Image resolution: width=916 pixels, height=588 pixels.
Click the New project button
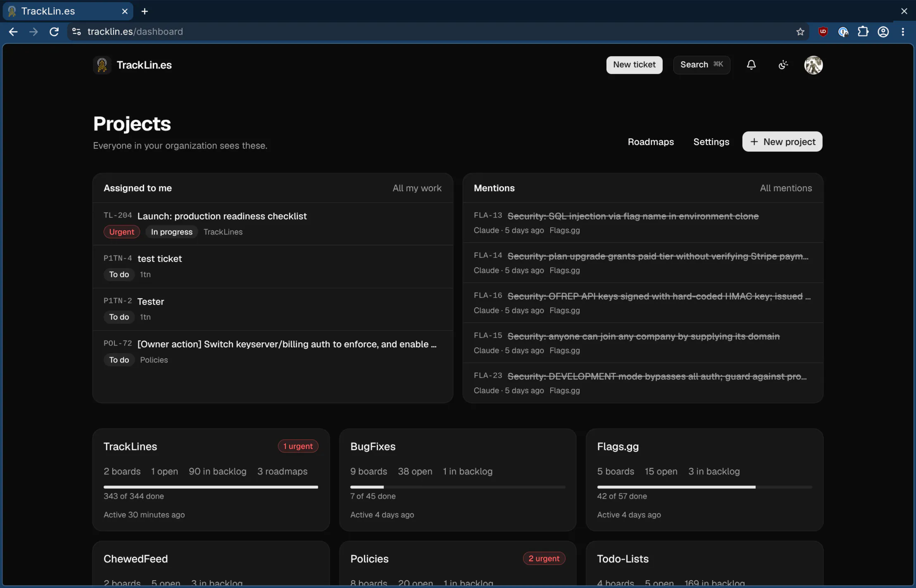tap(782, 142)
